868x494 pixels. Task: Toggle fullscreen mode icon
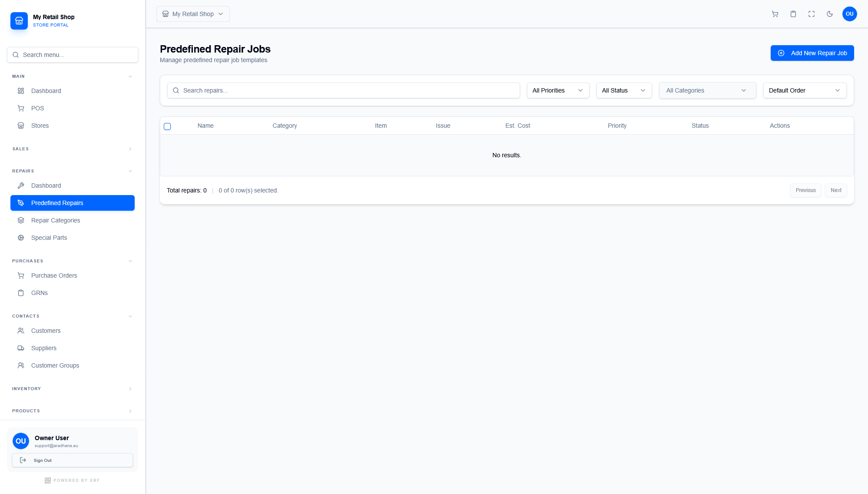pos(812,14)
